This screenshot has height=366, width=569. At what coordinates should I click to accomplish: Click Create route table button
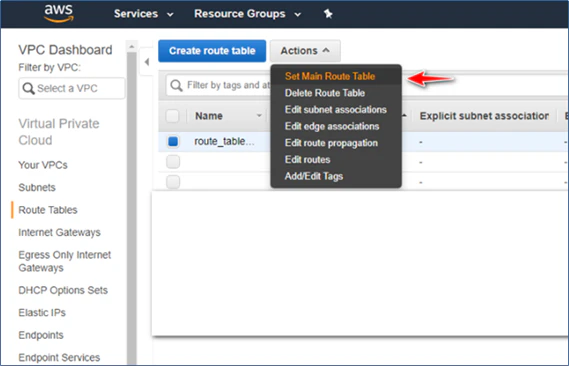click(x=212, y=51)
